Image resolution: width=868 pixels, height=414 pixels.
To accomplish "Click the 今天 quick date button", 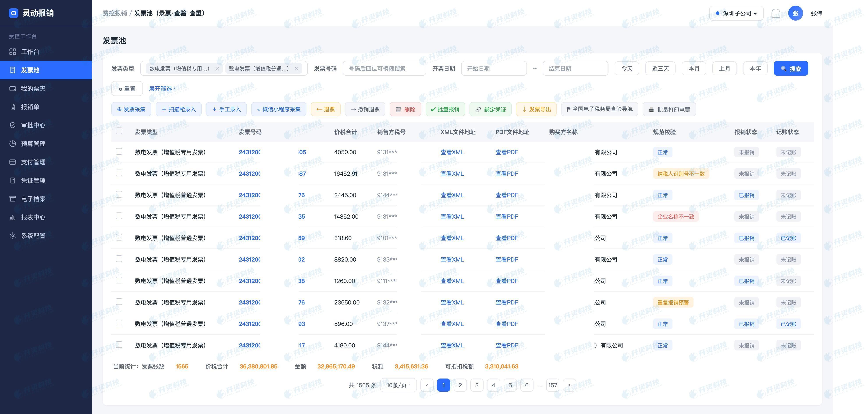I will coord(627,68).
